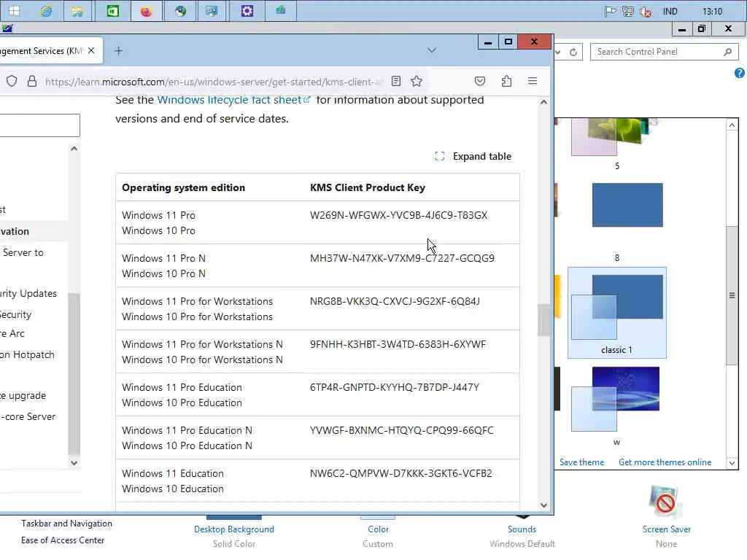The width and height of the screenshot is (747, 560).
Task: Click the NRG8B-VKK3Q-CXVCJ-9G2XF-6Q84J key
Action: tap(395, 301)
